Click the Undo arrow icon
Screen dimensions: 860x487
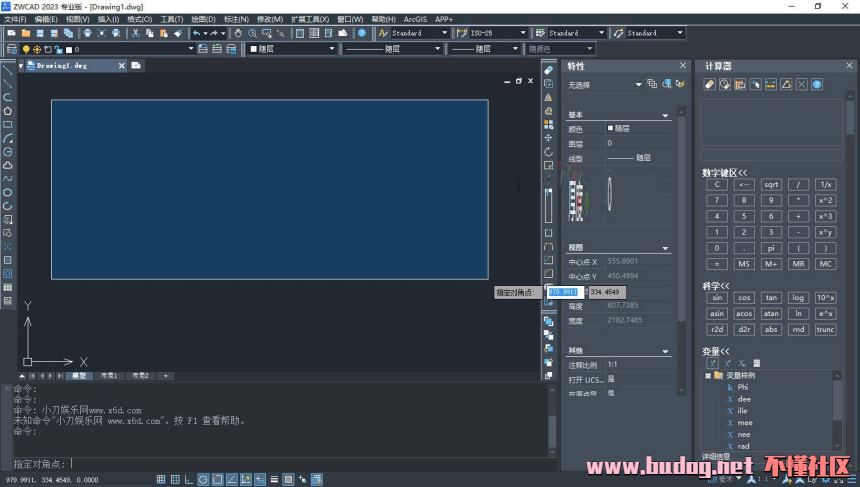pos(196,33)
